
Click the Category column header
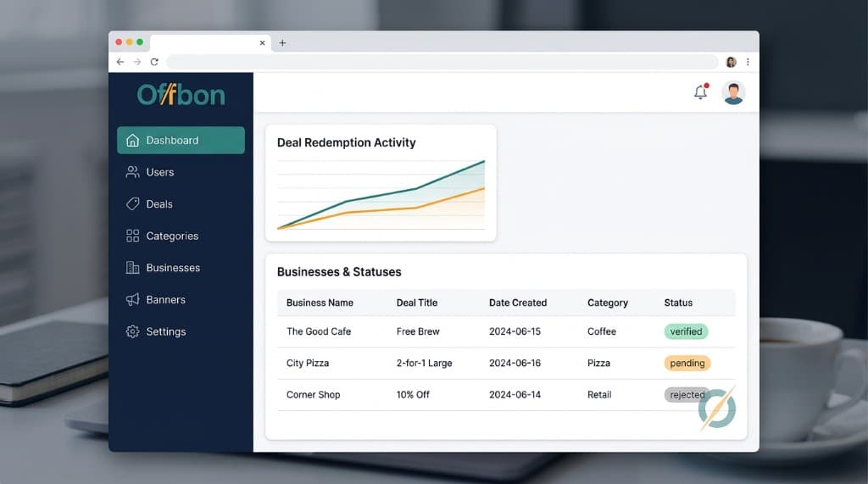[x=607, y=303]
